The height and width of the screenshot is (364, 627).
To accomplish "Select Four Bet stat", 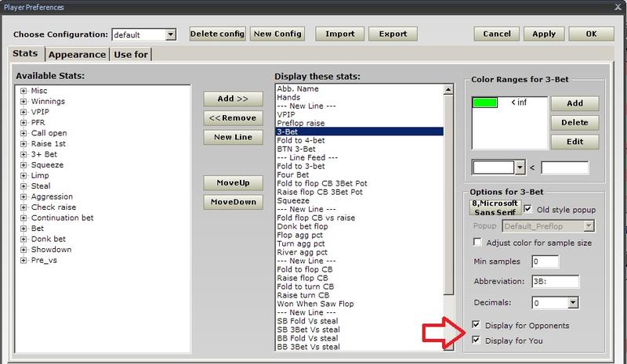I will (360, 175).
